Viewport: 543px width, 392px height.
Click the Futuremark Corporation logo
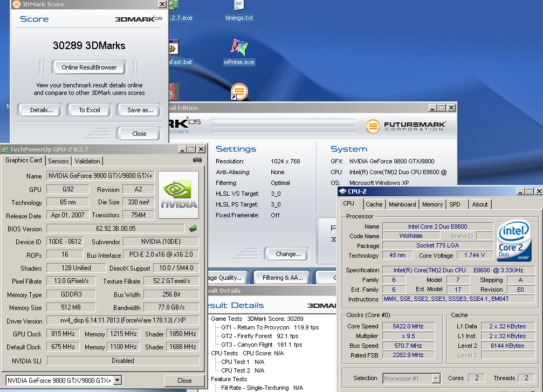(406, 126)
